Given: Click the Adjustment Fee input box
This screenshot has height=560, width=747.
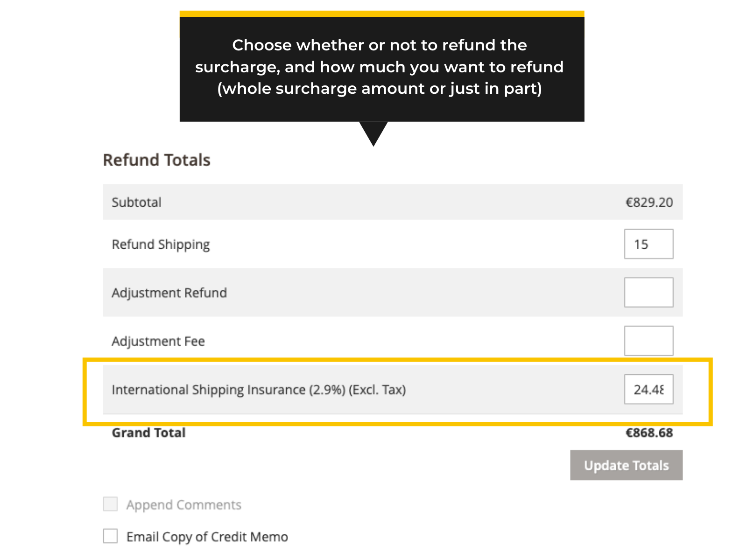Looking at the screenshot, I should click(648, 341).
